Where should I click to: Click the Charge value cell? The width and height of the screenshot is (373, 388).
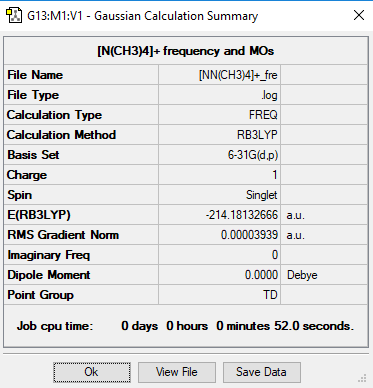(x=220, y=175)
